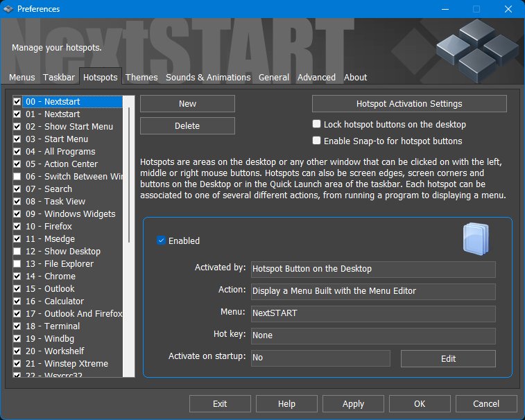525x420 pixels.
Task: Click the Activated by field
Action: coord(373,270)
